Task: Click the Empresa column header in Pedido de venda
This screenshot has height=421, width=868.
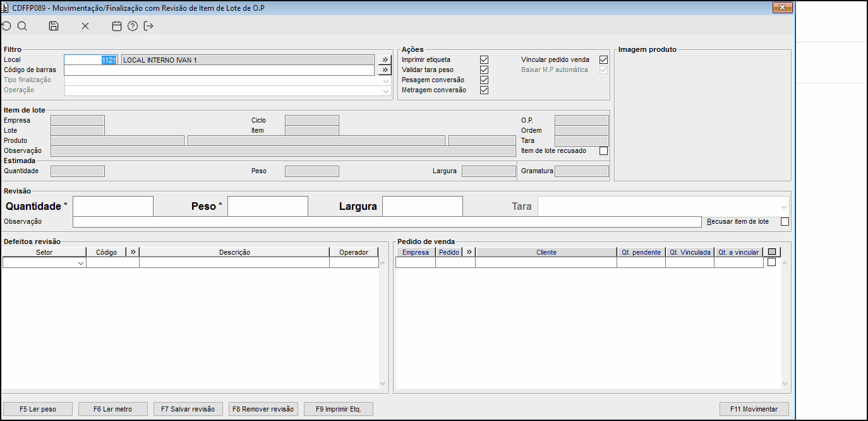Action: pos(416,252)
